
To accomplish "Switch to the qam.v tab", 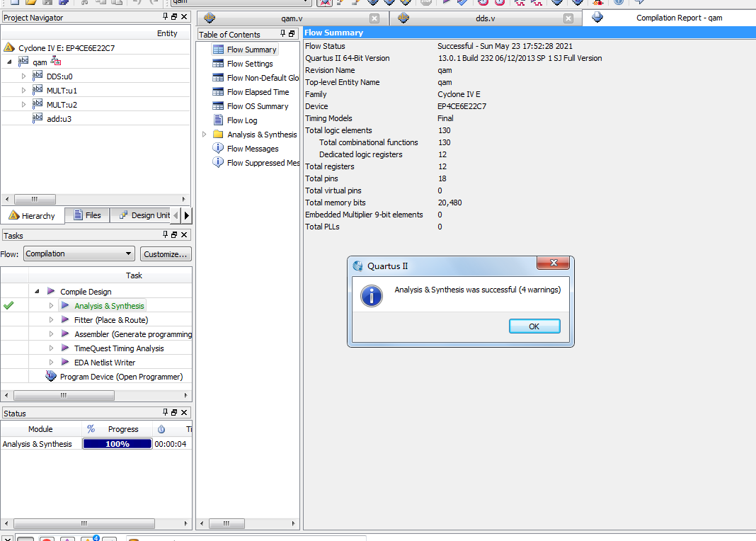I will pyautogui.click(x=292, y=18).
